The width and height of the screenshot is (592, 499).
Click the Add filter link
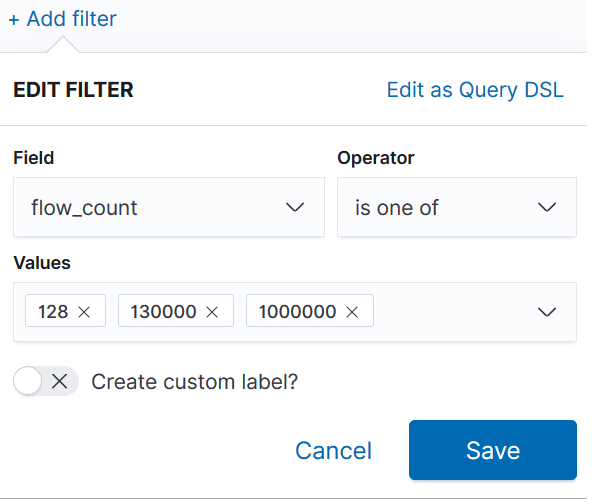pyautogui.click(x=63, y=19)
